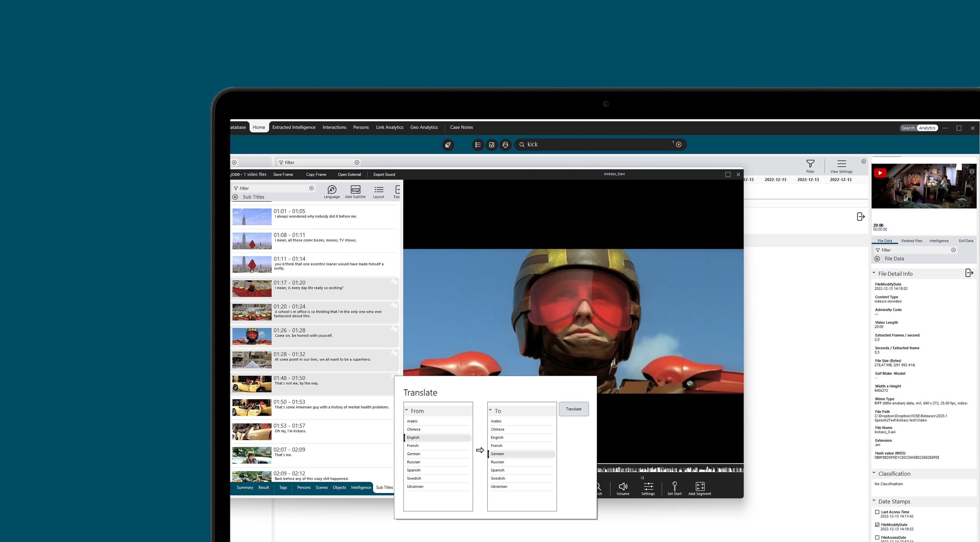Viewport: 980px width, 542px height.
Task: Open the Language tool in subtitles panel
Action: (x=332, y=192)
